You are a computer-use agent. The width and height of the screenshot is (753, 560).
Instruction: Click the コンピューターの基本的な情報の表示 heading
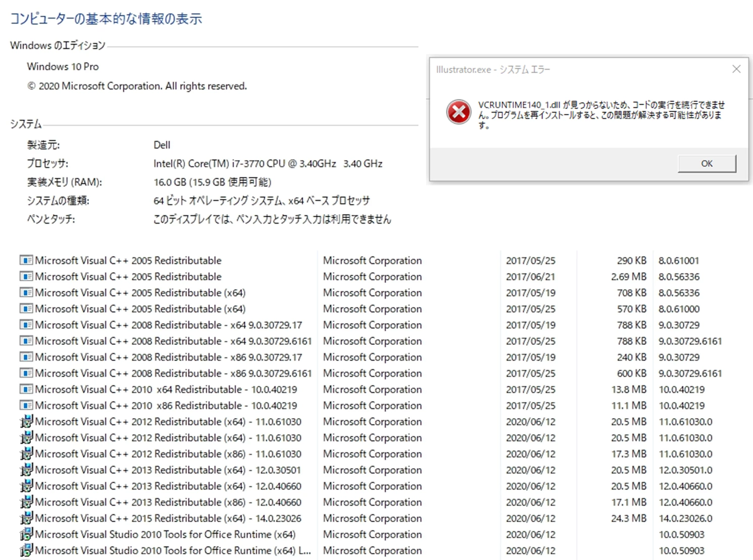pos(106,19)
